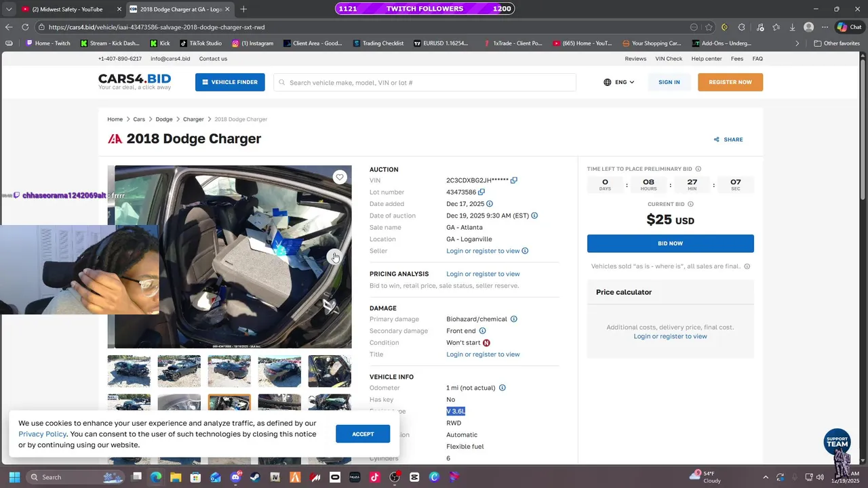Launch Steam from the taskbar
The width and height of the screenshot is (868, 488).
pyautogui.click(x=256, y=477)
